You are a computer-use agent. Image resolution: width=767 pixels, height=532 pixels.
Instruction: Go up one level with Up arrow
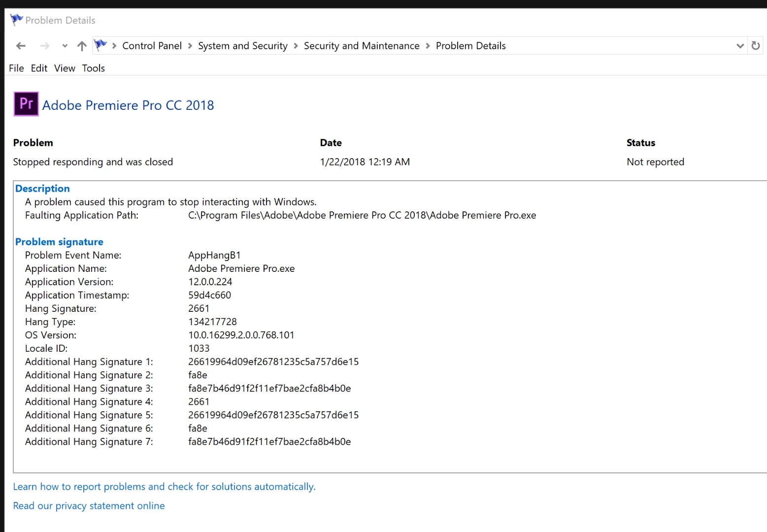pyautogui.click(x=82, y=46)
